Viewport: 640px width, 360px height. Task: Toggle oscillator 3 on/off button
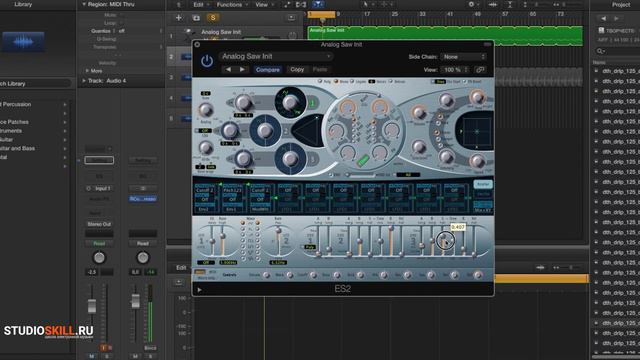[x=313, y=159]
